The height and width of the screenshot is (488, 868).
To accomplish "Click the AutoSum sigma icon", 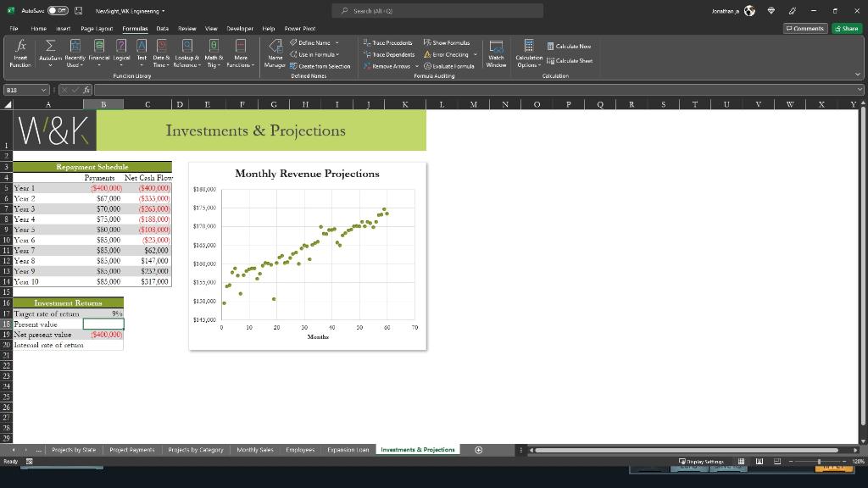I will click(x=50, y=46).
